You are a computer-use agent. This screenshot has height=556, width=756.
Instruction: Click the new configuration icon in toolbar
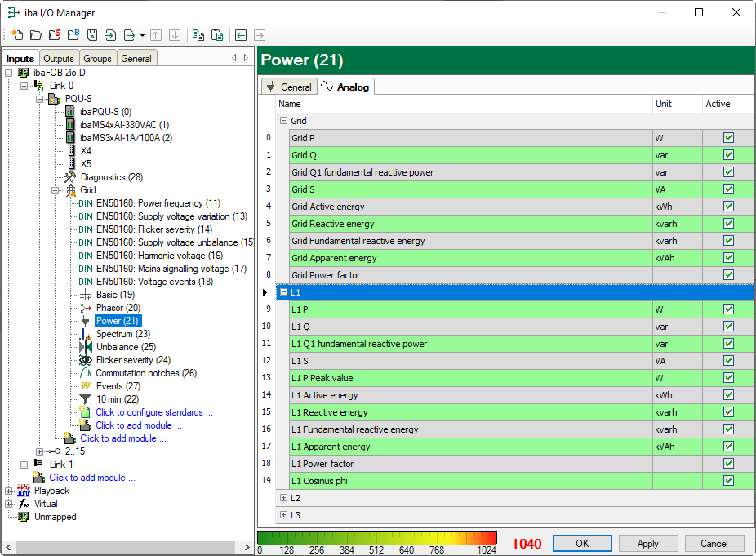(16, 35)
